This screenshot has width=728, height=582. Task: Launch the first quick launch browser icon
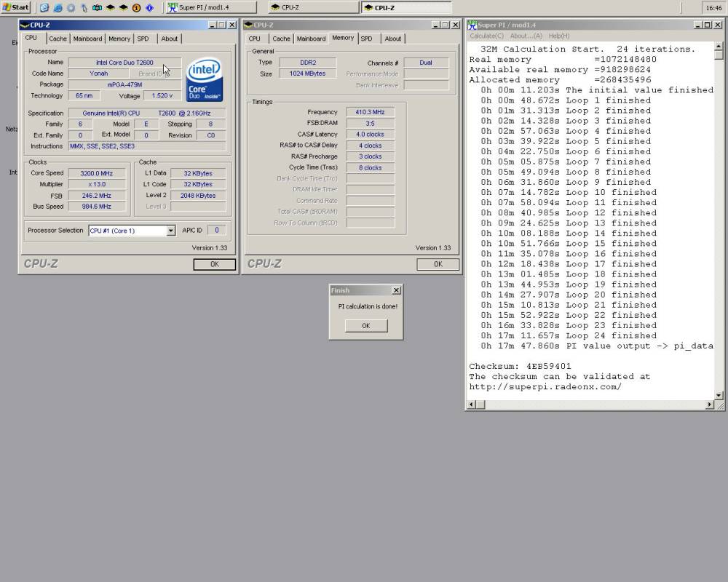click(44, 8)
